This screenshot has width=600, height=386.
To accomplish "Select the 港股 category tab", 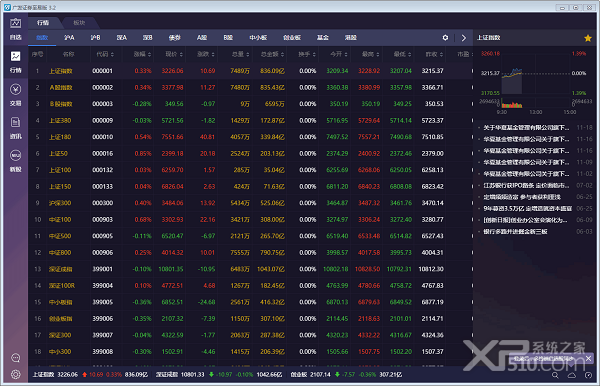I will pyautogui.click(x=351, y=37).
